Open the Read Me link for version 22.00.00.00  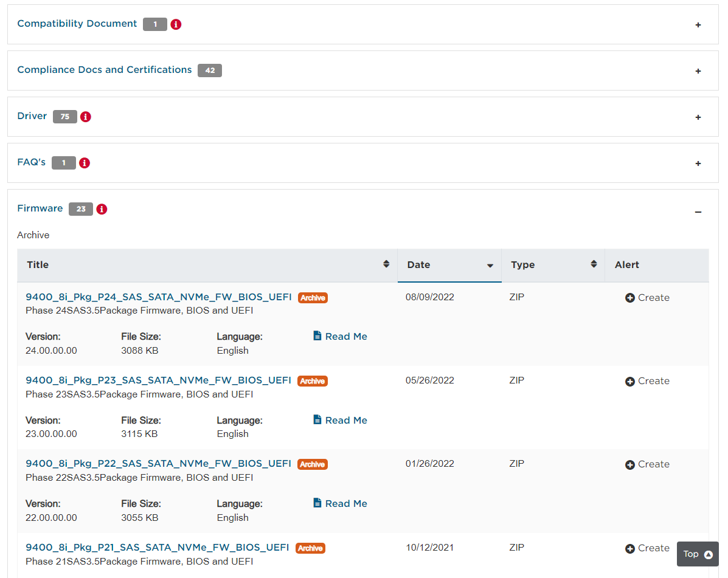[346, 504]
